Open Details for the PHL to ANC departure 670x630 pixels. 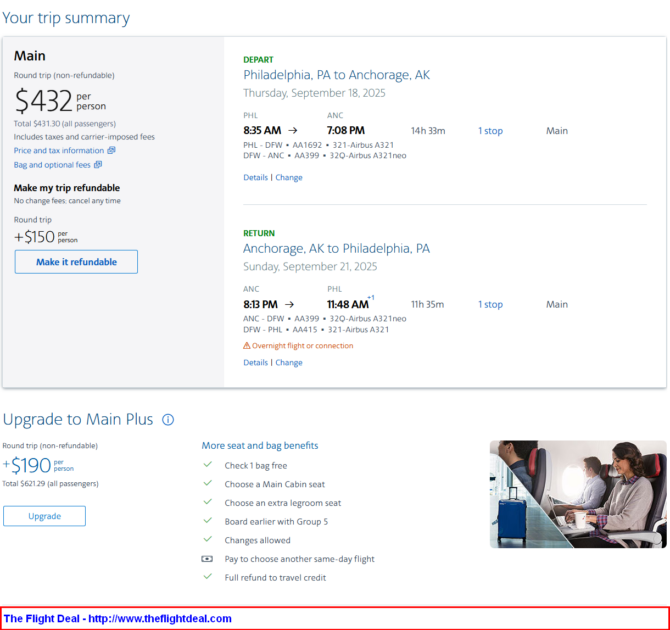coord(256,177)
